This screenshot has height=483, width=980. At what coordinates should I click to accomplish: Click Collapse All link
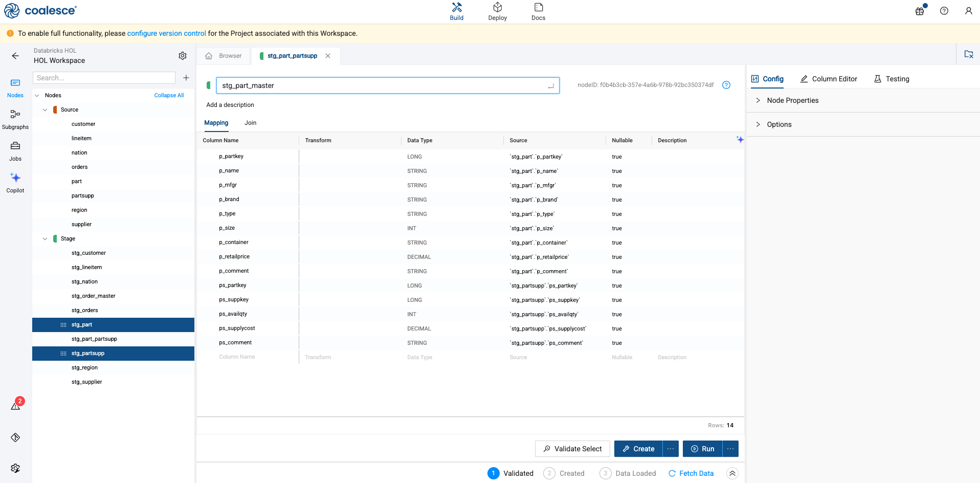pos(169,95)
